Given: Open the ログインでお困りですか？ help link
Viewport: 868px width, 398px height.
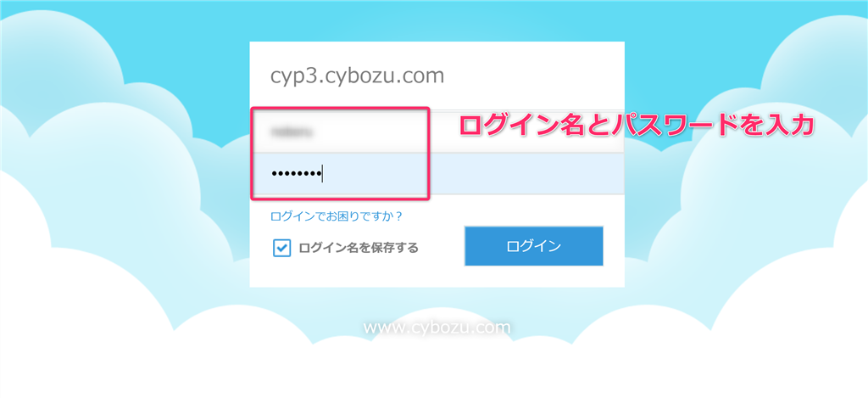Looking at the screenshot, I should pos(336,216).
